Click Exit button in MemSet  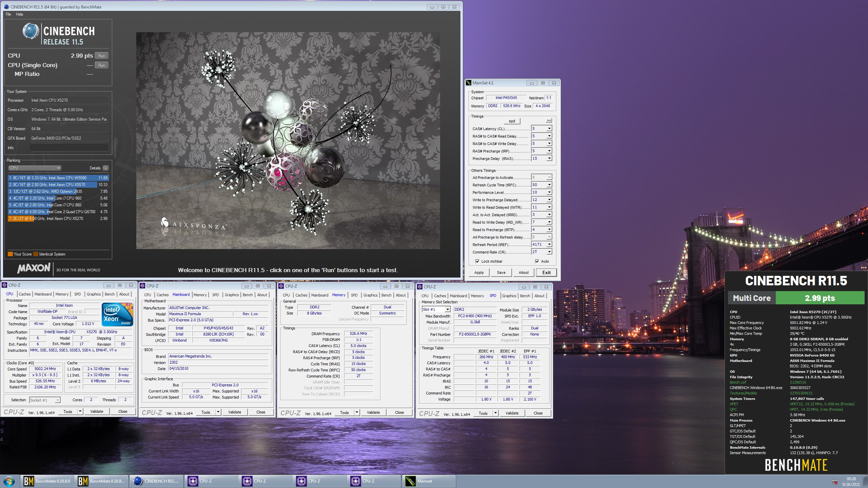click(x=546, y=272)
